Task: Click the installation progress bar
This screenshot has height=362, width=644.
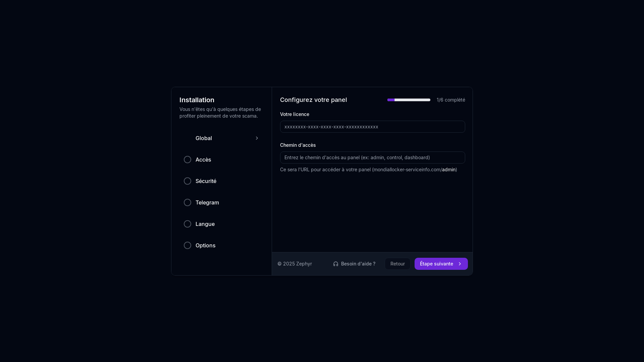Action: tap(409, 100)
